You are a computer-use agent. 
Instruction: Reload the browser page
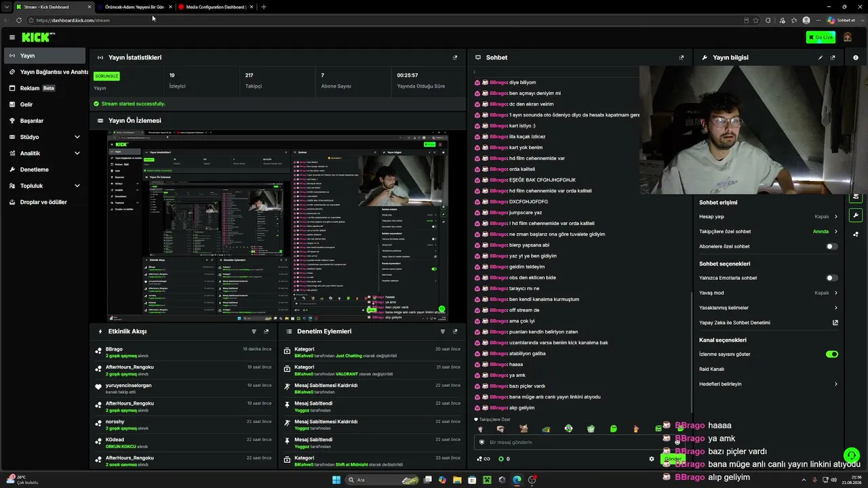click(18, 20)
